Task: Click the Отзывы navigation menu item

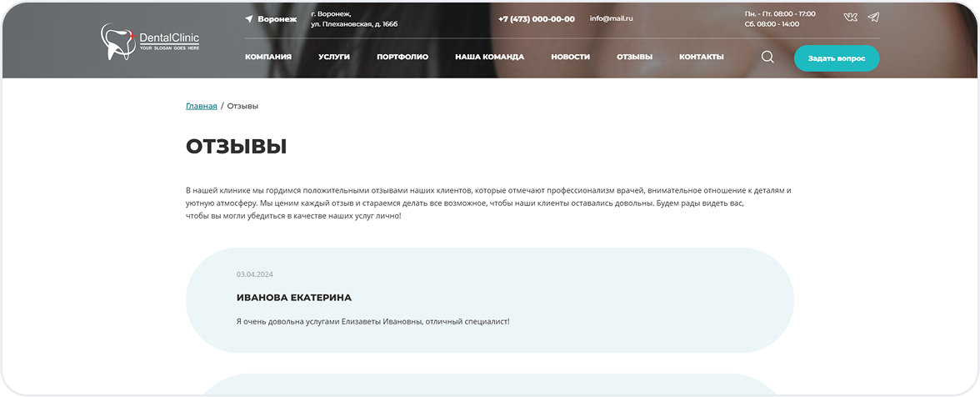Action: (634, 58)
